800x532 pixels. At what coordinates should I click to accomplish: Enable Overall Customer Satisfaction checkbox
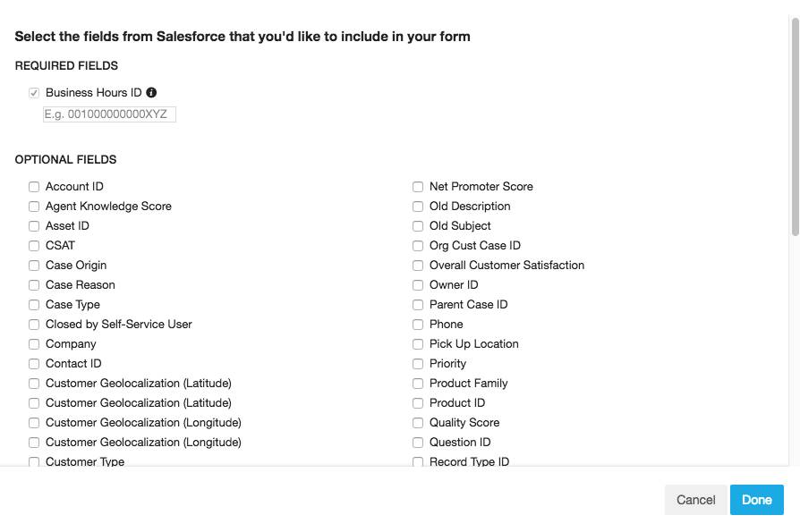click(x=418, y=266)
